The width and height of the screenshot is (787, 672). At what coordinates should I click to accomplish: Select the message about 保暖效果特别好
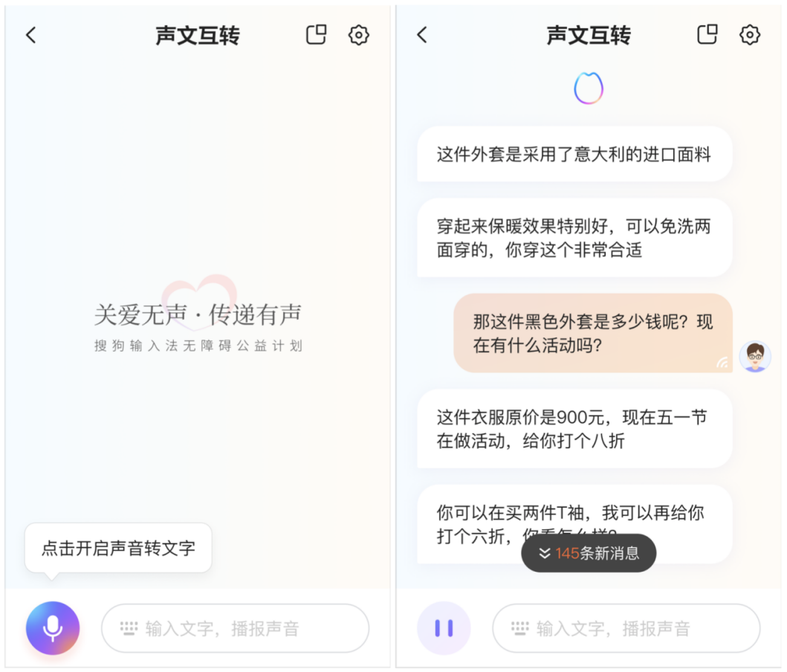tap(574, 238)
